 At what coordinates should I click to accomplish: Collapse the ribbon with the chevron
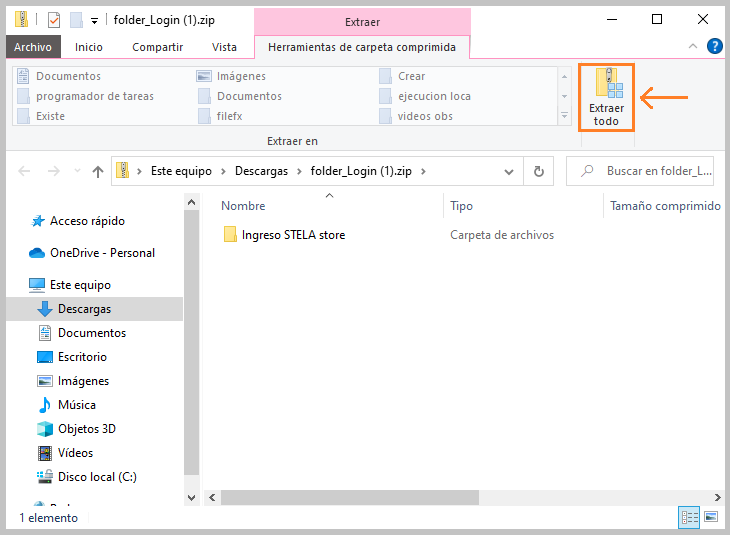tap(692, 46)
